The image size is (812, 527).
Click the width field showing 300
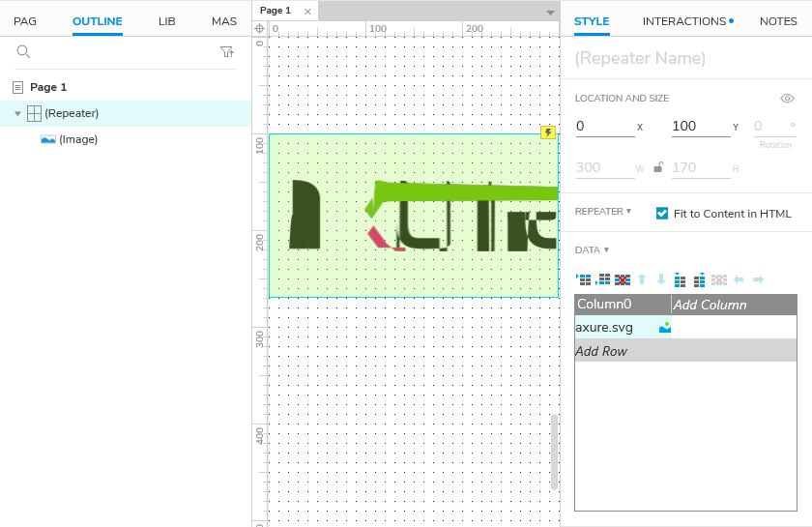tap(605, 167)
